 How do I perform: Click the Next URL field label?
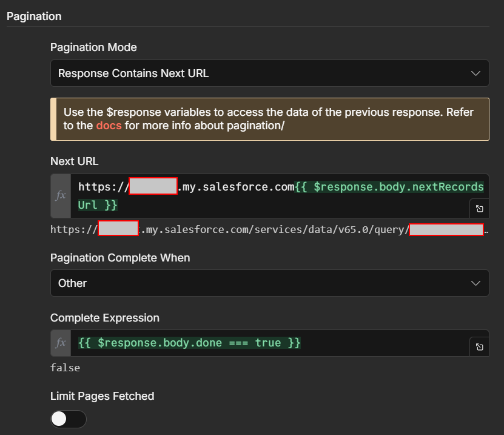(74, 161)
